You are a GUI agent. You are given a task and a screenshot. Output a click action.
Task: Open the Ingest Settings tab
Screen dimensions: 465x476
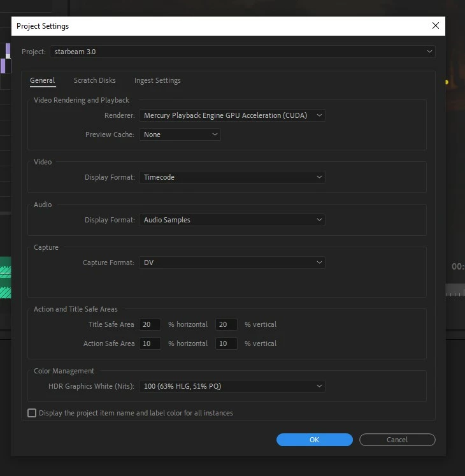pyautogui.click(x=157, y=80)
